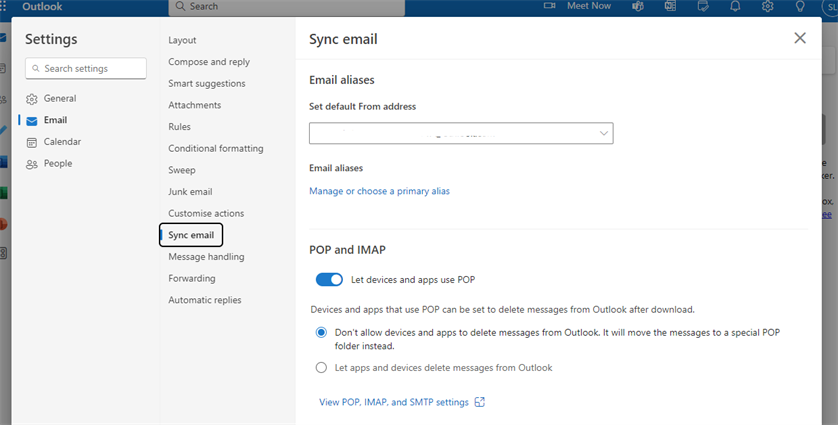Select Let apps and devices delete messages

[321, 368]
